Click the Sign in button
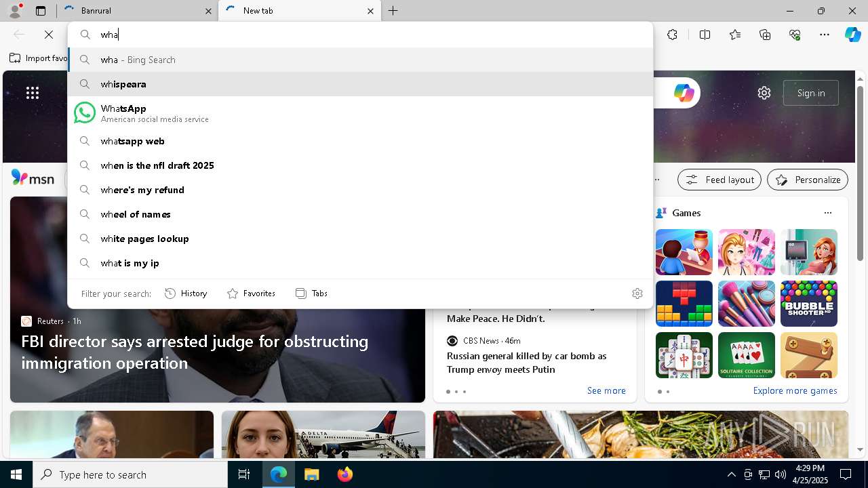Viewport: 868px width, 488px height. click(811, 93)
